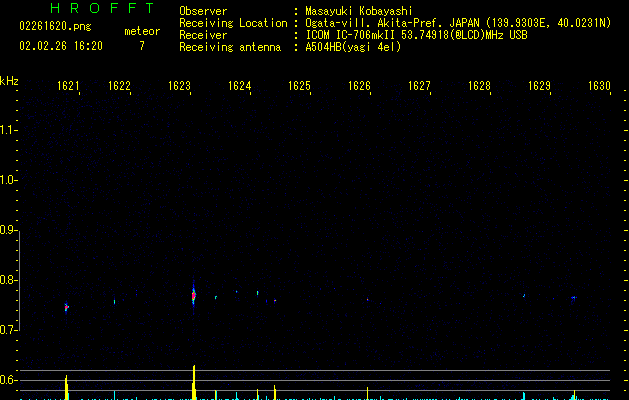Image resolution: width=629 pixels, height=400 pixels.
Task: Click the 1625 time marker
Action: click(x=299, y=86)
